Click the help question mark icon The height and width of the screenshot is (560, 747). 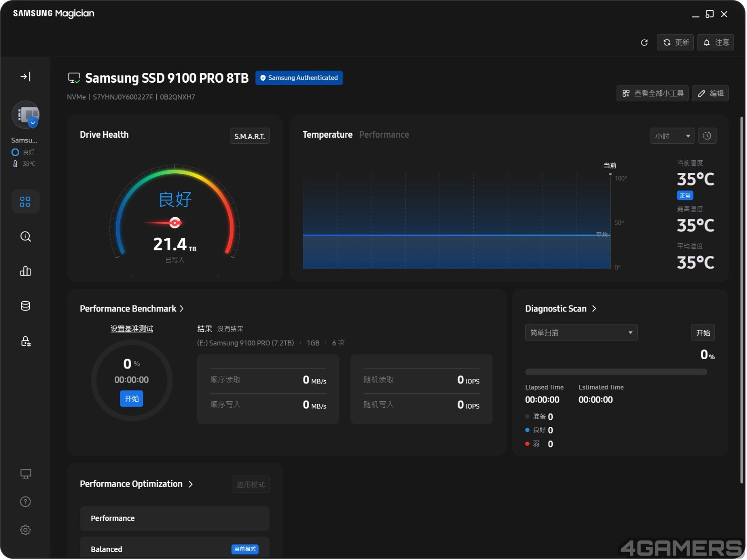[25, 502]
